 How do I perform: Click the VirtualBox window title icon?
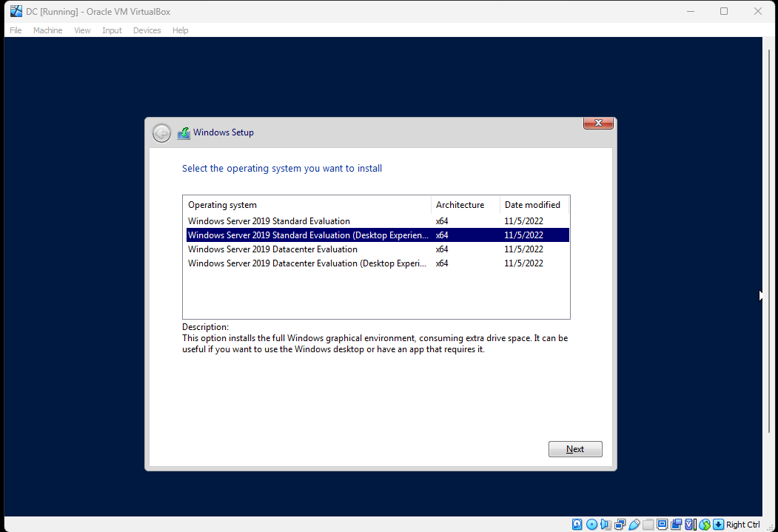pos(16,11)
